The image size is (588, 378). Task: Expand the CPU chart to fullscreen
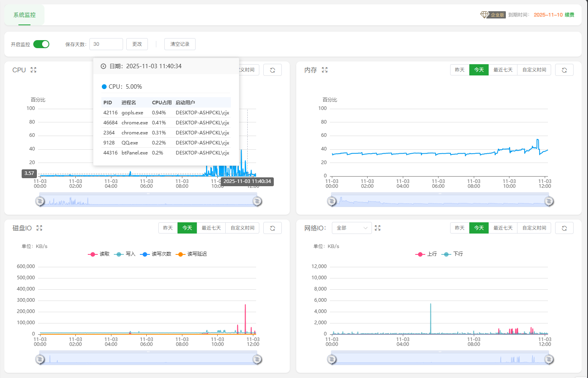click(x=33, y=70)
